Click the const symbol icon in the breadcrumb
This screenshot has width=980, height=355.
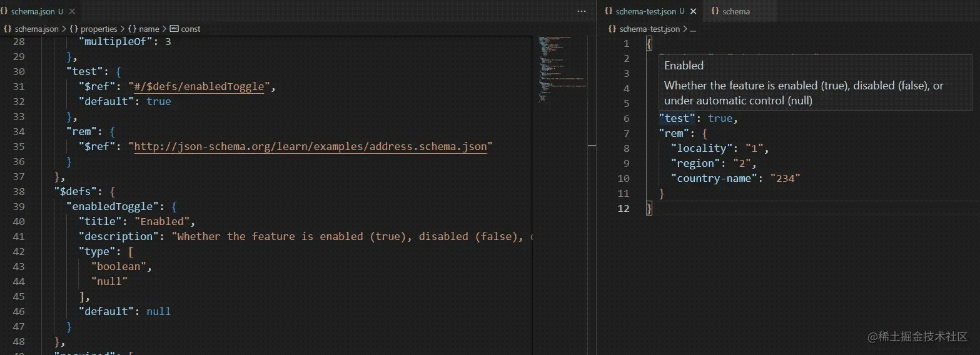point(174,29)
